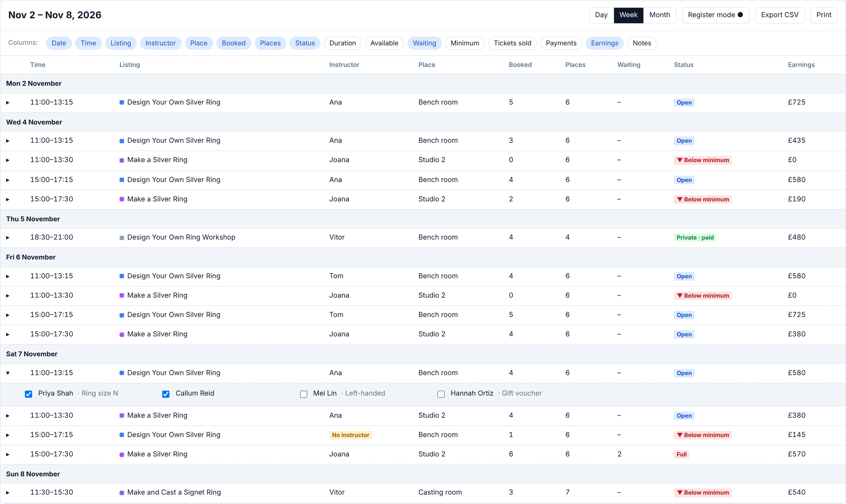Screen dimensions: 846x504
Task: Check in attendee Hannah Ortiz
Action: [441, 394]
